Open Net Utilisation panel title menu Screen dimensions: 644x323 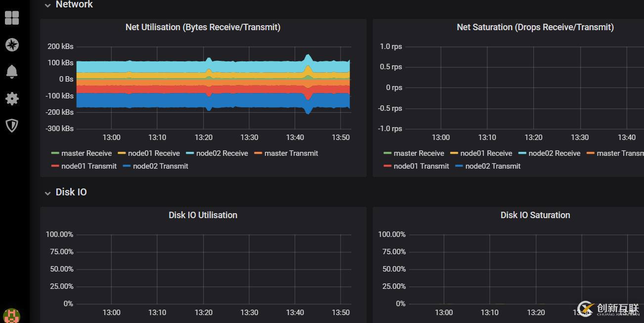(203, 27)
